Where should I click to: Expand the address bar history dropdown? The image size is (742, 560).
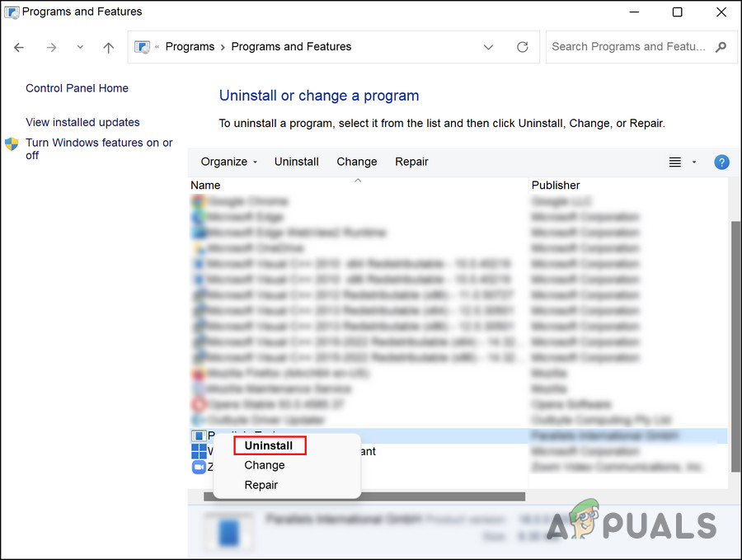tap(488, 47)
